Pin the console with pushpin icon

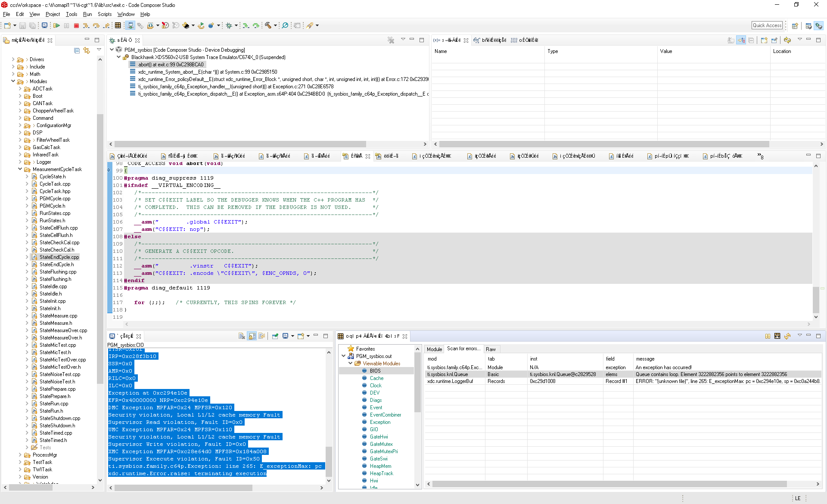click(x=275, y=336)
